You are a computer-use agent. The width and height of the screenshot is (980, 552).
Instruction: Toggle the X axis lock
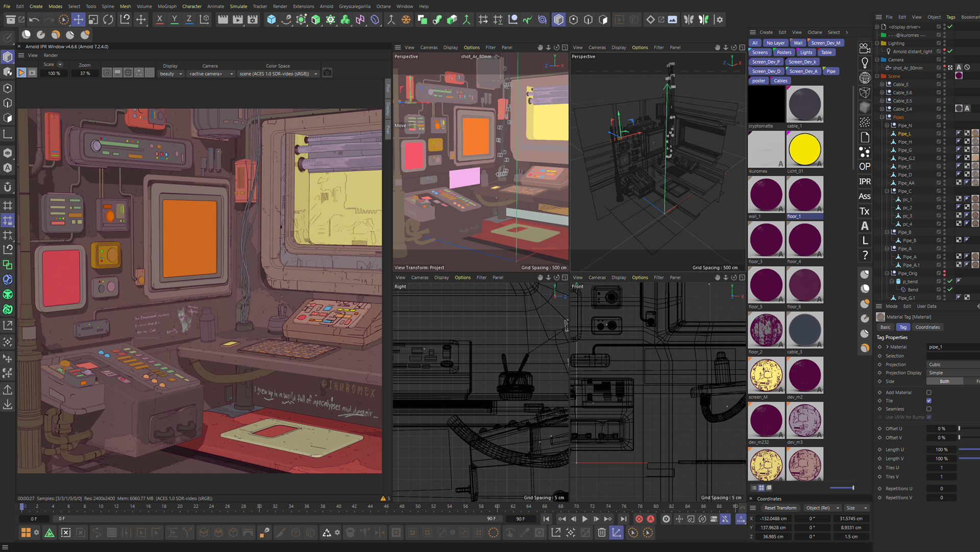(x=160, y=19)
